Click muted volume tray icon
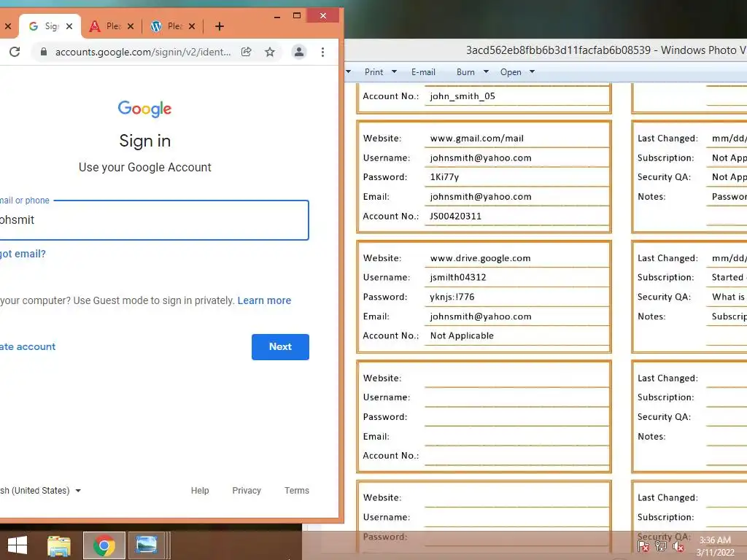Viewport: 747px width, 560px height. (678, 547)
